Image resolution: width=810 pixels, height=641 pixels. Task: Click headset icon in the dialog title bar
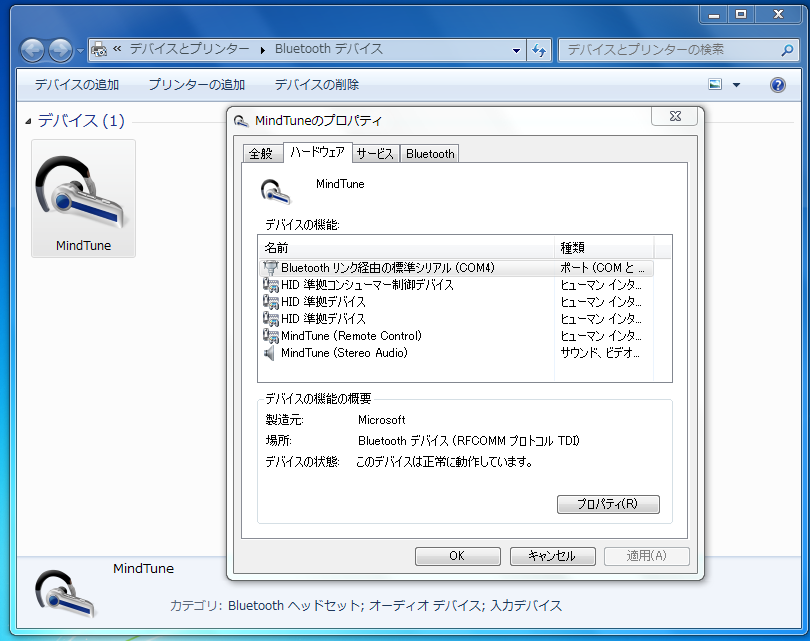tap(241, 121)
